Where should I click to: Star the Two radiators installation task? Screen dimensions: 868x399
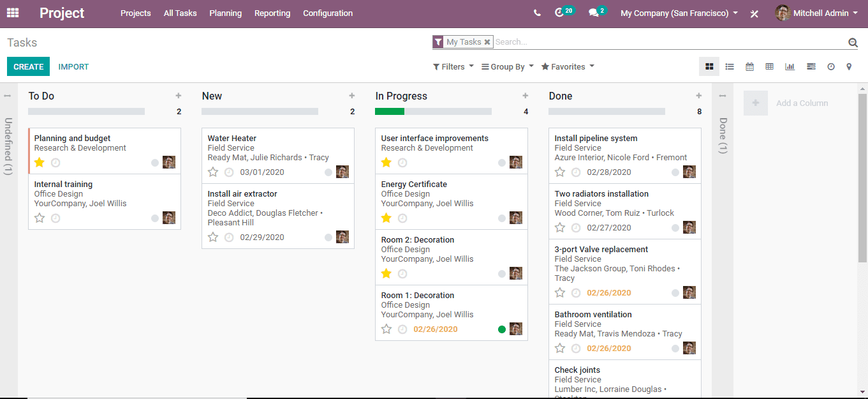[560, 228]
